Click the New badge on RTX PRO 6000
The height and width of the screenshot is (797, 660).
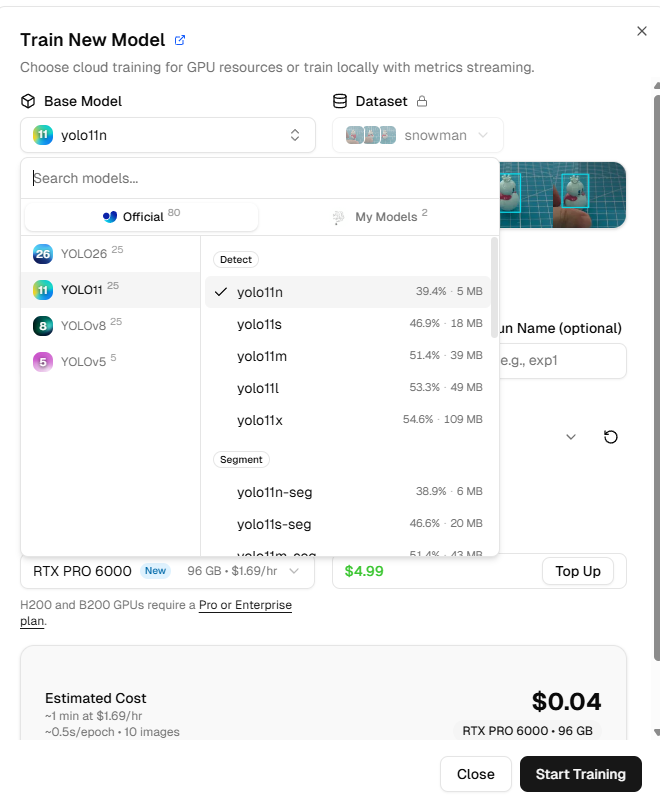coord(155,571)
